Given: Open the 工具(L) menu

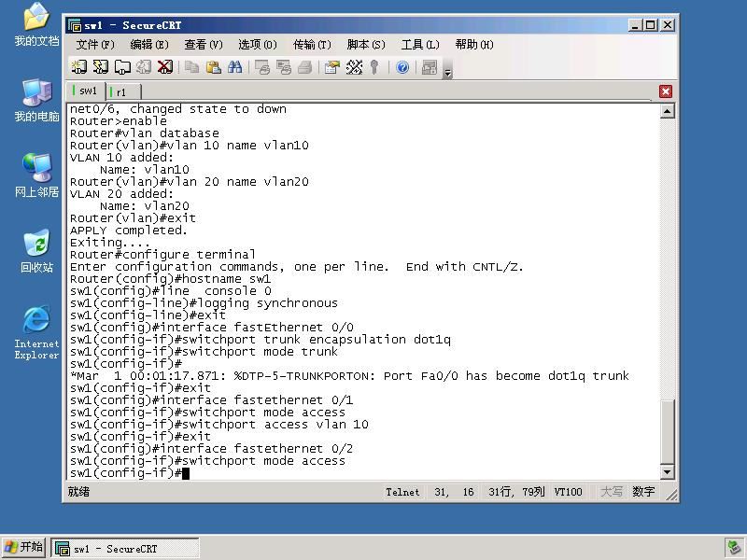Looking at the screenshot, I should coord(419,45).
